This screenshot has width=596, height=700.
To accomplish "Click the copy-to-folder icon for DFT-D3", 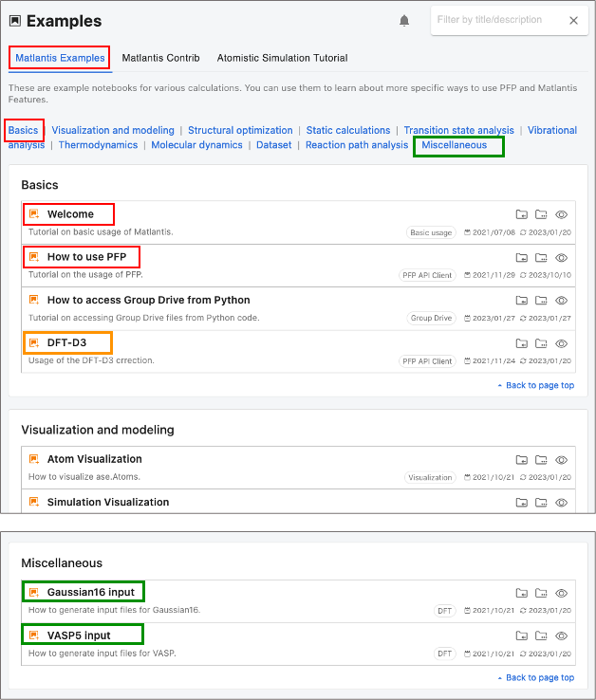I will coord(521,343).
